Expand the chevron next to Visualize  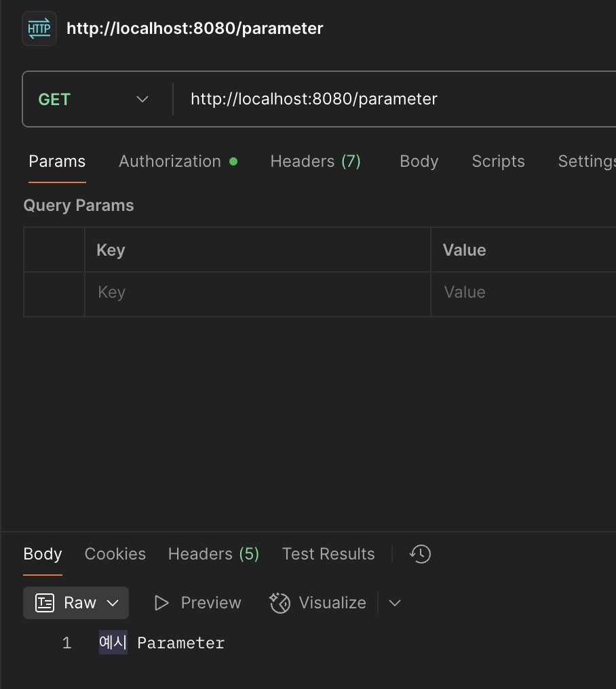click(395, 603)
